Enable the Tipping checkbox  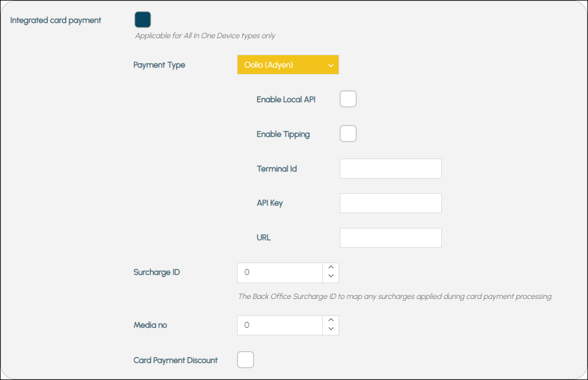tap(348, 134)
